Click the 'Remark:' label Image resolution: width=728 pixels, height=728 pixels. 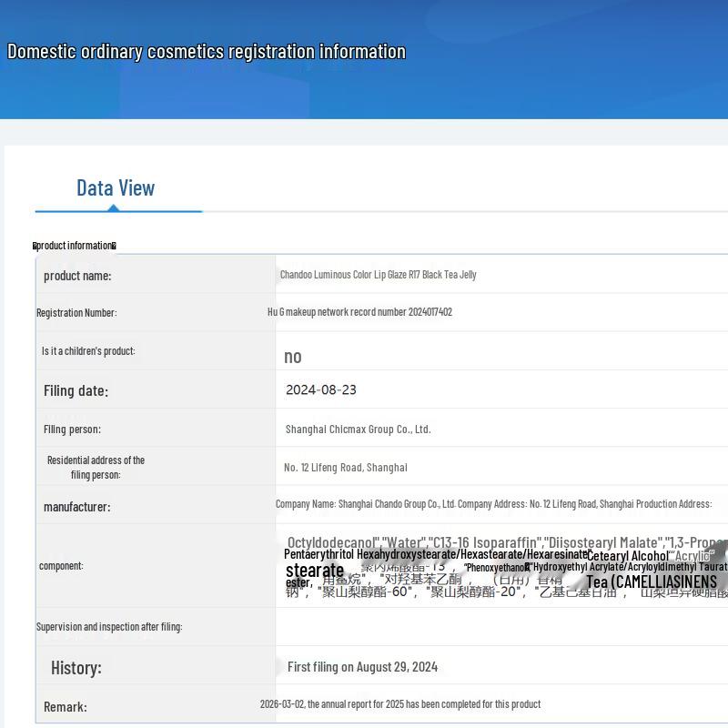[x=66, y=707]
